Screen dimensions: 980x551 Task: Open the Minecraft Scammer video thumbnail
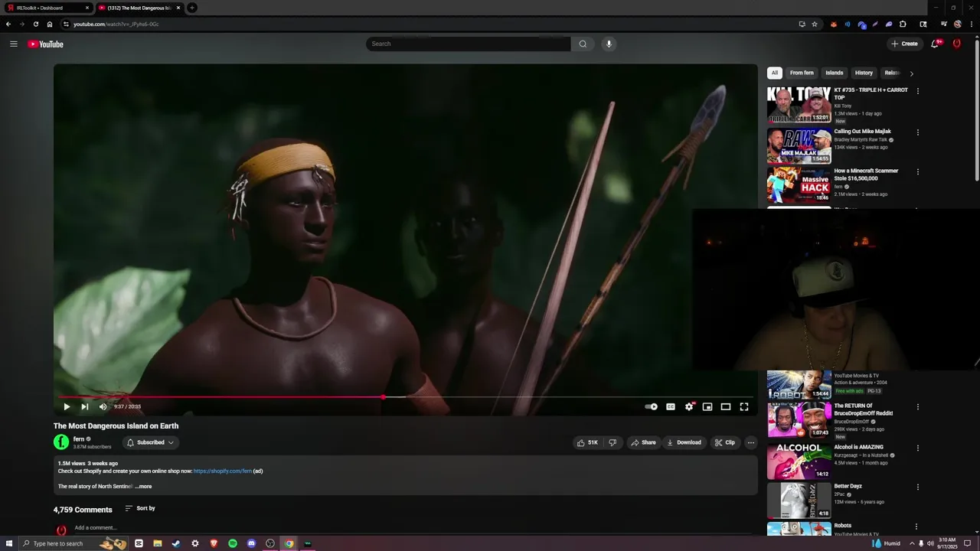coord(799,184)
